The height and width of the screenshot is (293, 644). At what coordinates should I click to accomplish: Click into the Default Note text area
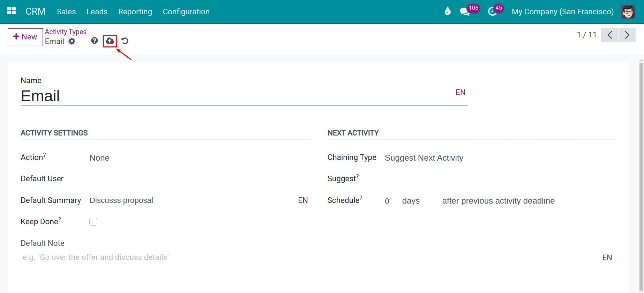(310, 257)
